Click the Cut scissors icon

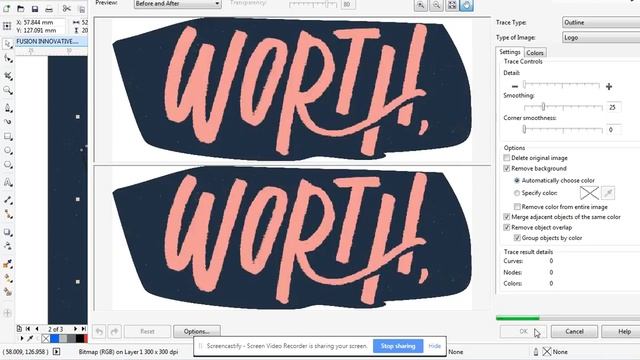tap(67, 9)
